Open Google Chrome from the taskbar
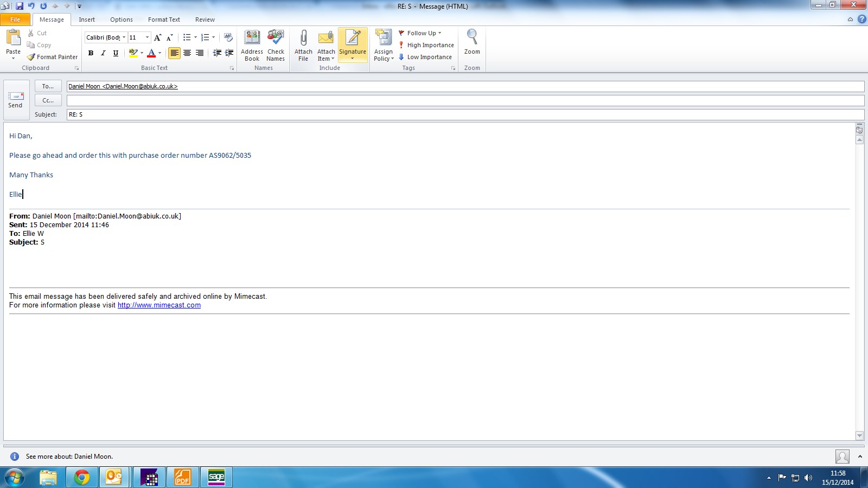Image resolution: width=868 pixels, height=488 pixels. (x=82, y=477)
